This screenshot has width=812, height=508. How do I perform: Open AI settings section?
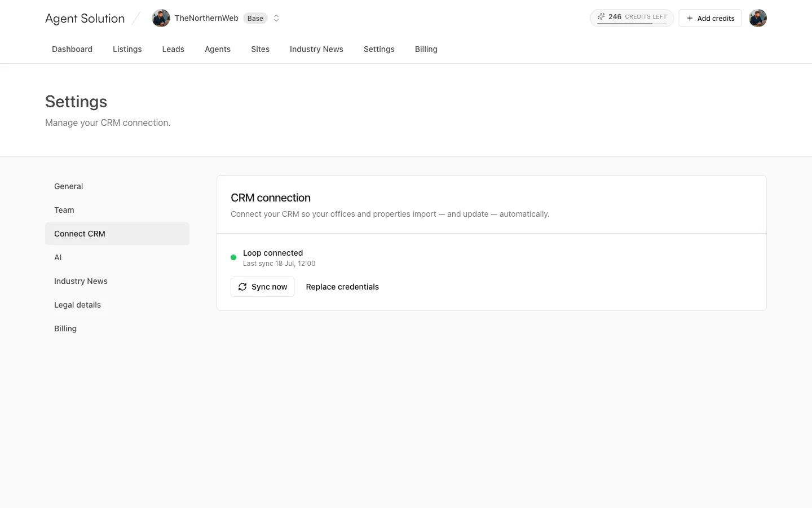tap(117, 257)
